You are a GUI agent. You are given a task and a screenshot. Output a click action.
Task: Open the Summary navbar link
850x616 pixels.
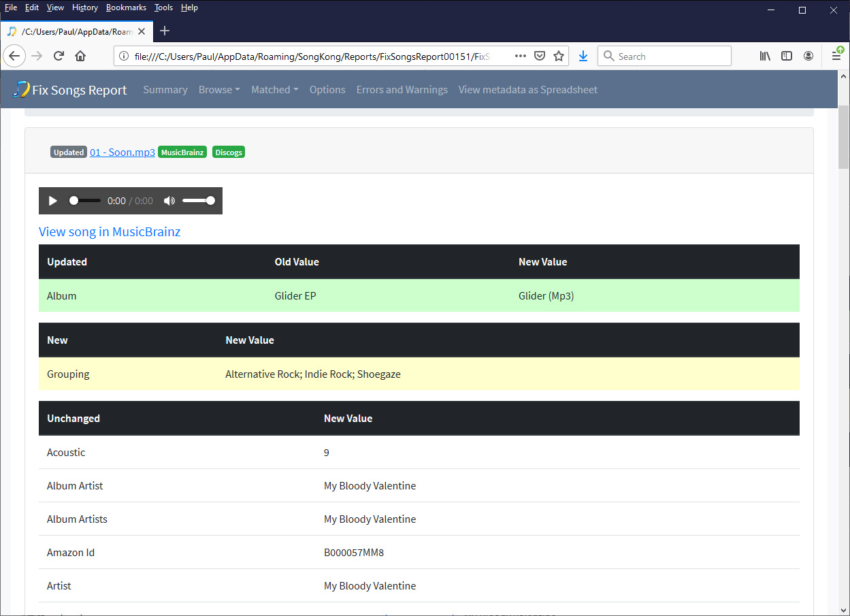[x=165, y=90]
